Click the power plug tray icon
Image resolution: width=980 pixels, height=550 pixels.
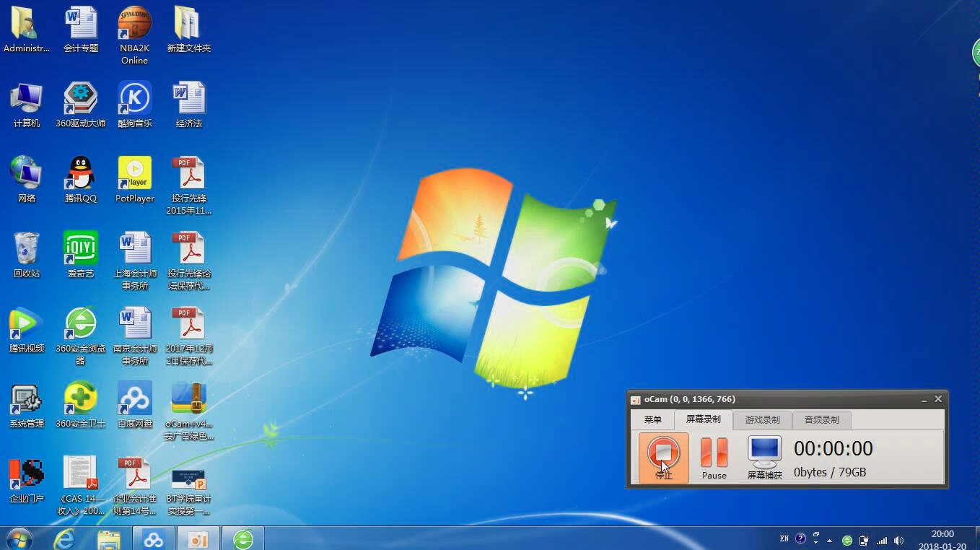[x=864, y=540]
